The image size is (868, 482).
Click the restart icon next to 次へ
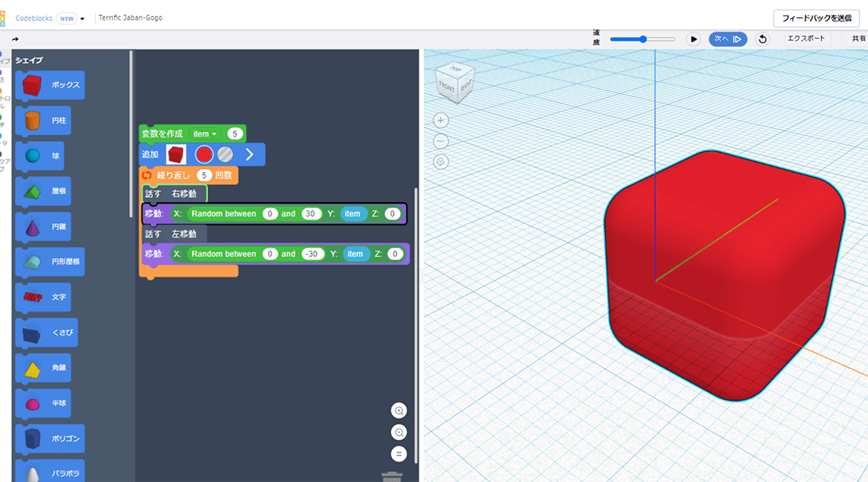coord(762,39)
